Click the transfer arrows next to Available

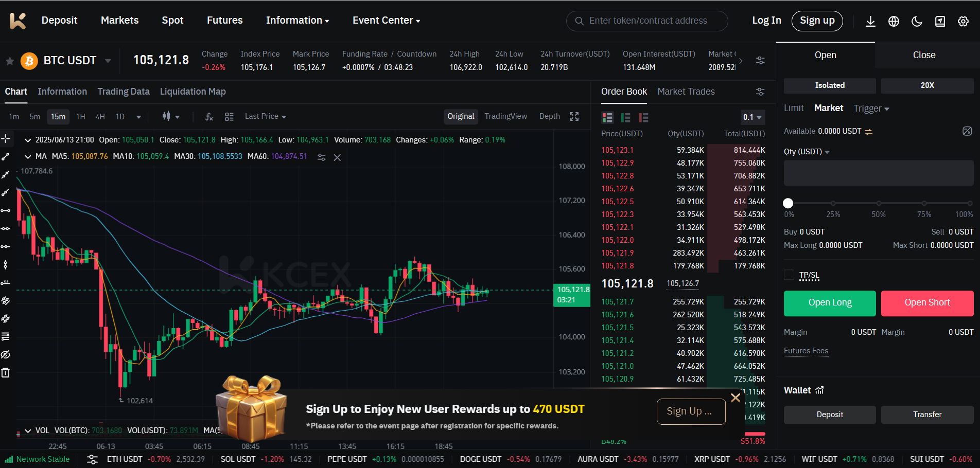click(869, 132)
